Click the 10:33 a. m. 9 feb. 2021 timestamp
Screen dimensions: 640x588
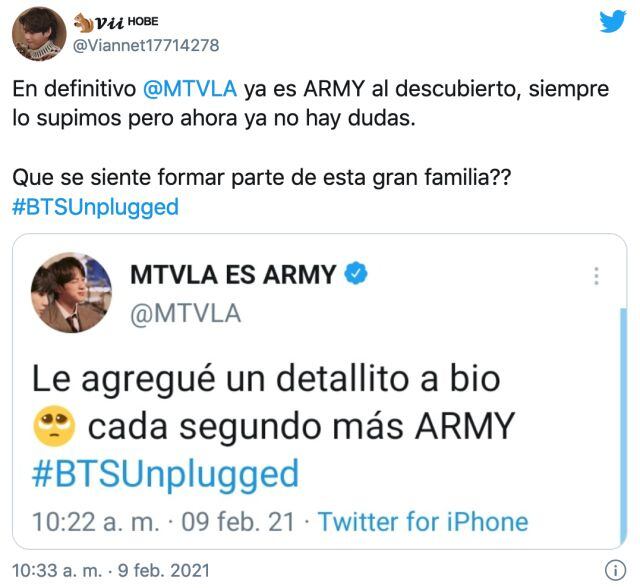[x=111, y=570]
